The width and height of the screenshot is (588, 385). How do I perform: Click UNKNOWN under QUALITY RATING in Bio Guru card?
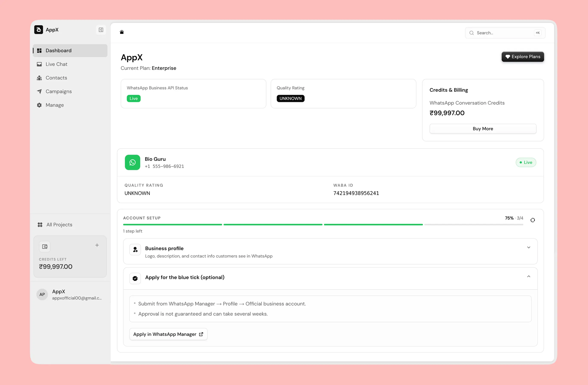coord(137,193)
